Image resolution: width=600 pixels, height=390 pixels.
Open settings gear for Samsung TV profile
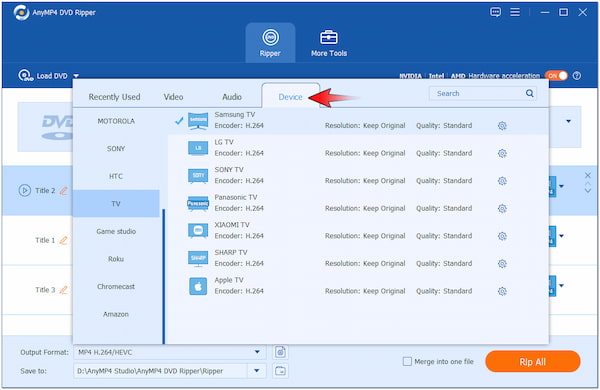tap(502, 126)
